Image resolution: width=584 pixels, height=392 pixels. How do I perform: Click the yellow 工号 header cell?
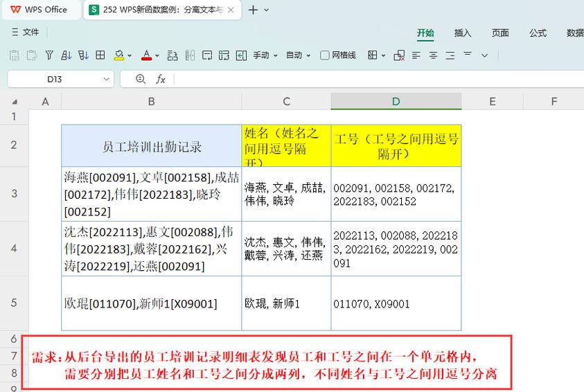(396, 145)
